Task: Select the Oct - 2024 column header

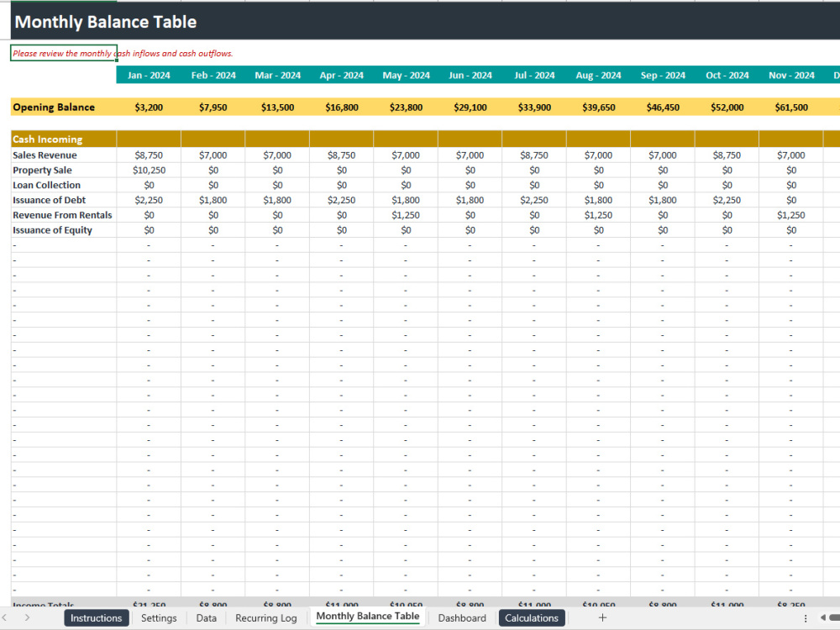Action: pyautogui.click(x=727, y=75)
